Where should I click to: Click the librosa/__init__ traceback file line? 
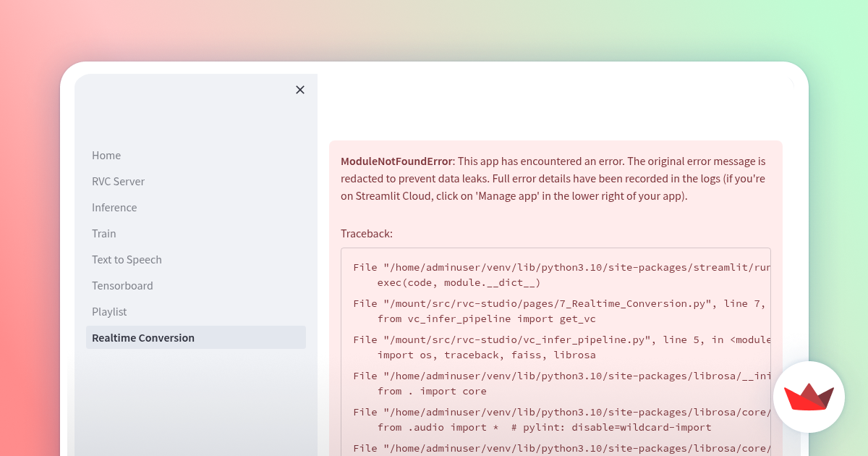562,376
